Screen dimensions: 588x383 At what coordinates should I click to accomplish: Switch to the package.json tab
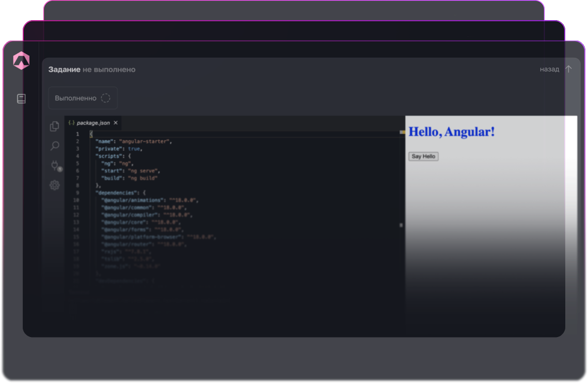92,123
